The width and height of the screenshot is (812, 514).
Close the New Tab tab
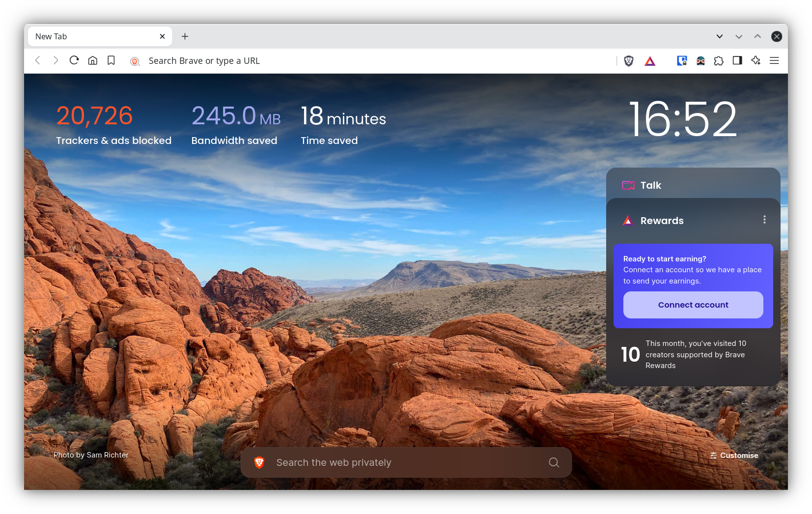[162, 36]
